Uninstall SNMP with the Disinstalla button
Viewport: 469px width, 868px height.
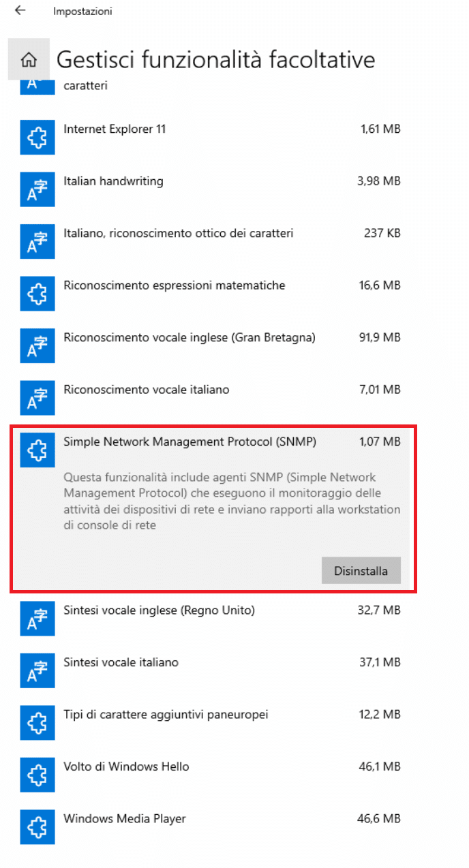point(361,571)
